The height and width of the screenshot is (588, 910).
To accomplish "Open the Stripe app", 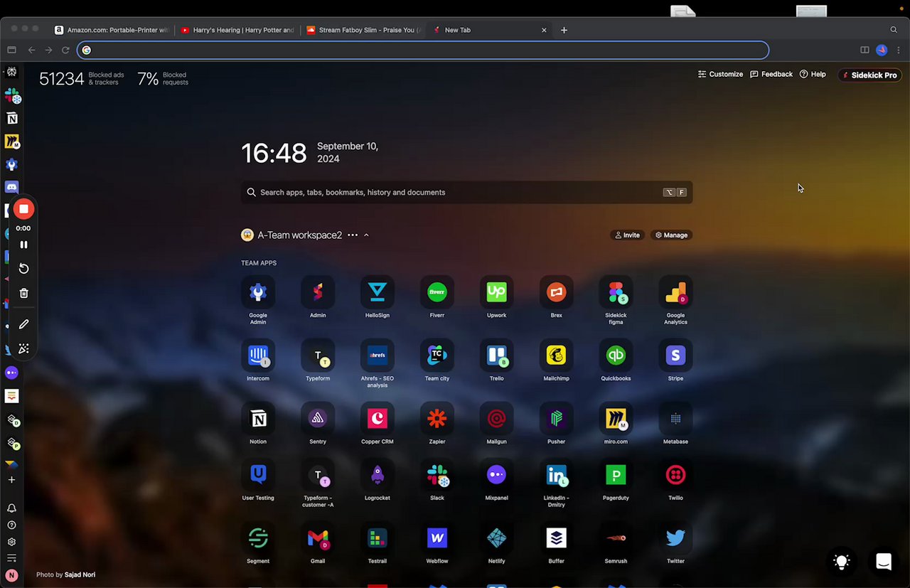I will 675,356.
